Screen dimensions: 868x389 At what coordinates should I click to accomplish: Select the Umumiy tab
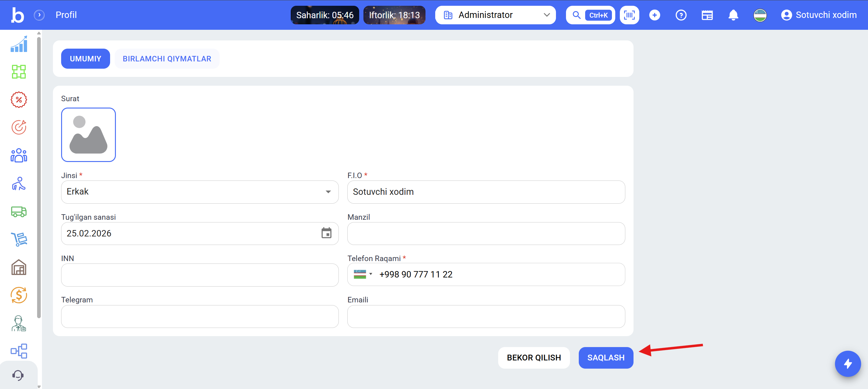pos(85,59)
